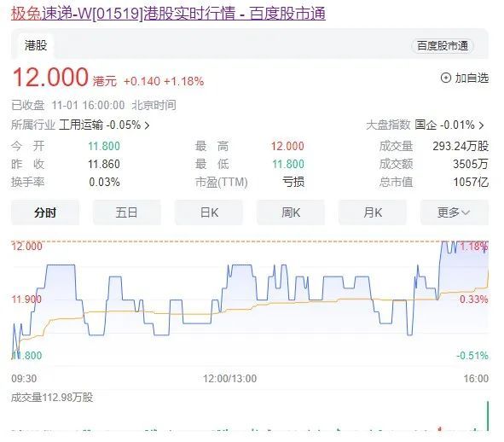Expand the 所属行业 工用运输 chevron

147,125
